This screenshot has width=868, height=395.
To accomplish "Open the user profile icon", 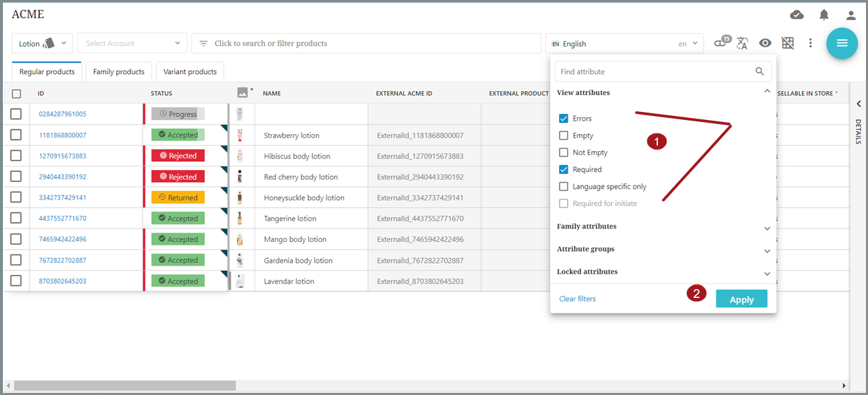I will (x=851, y=15).
